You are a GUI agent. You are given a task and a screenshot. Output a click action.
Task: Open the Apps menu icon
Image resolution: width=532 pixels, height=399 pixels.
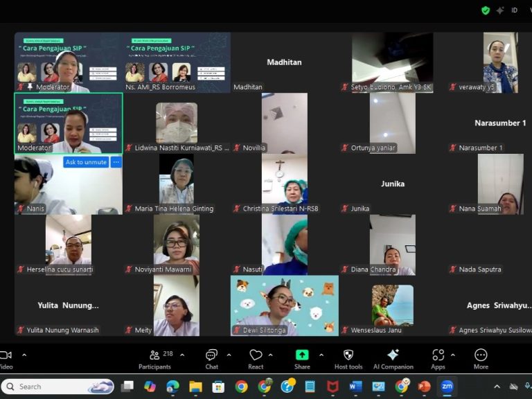tap(438, 356)
